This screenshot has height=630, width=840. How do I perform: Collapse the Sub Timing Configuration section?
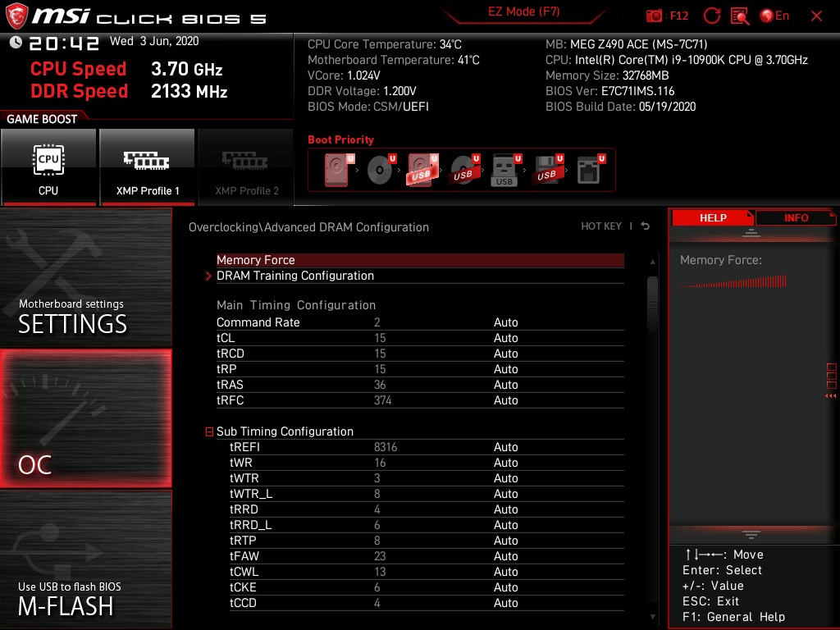click(x=209, y=431)
